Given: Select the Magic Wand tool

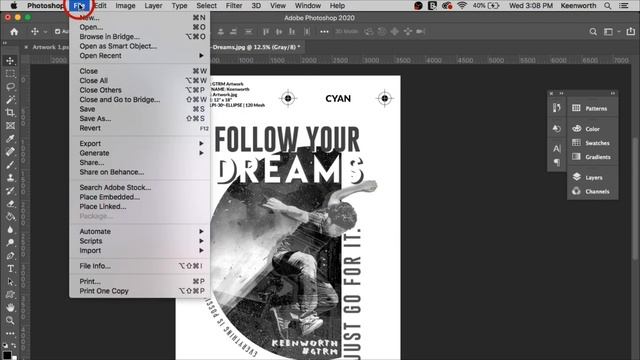Looking at the screenshot, I should click(10, 100).
